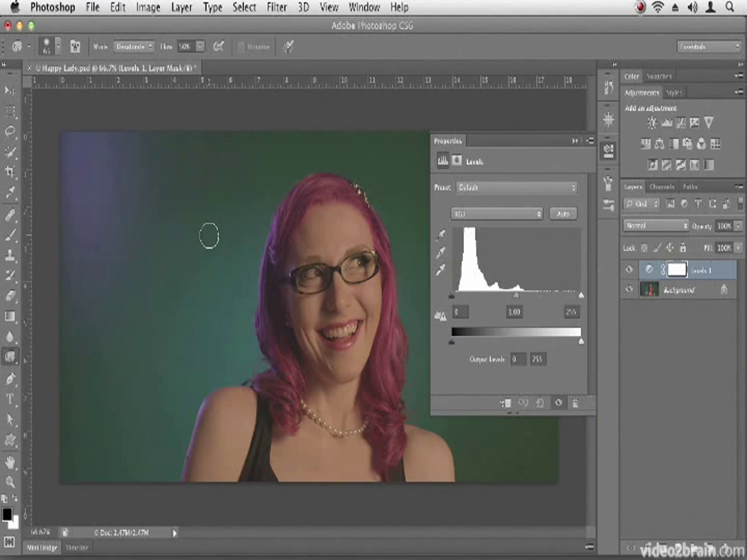Select the Lasso tool
This screenshot has width=747, height=560.
pos(10,131)
